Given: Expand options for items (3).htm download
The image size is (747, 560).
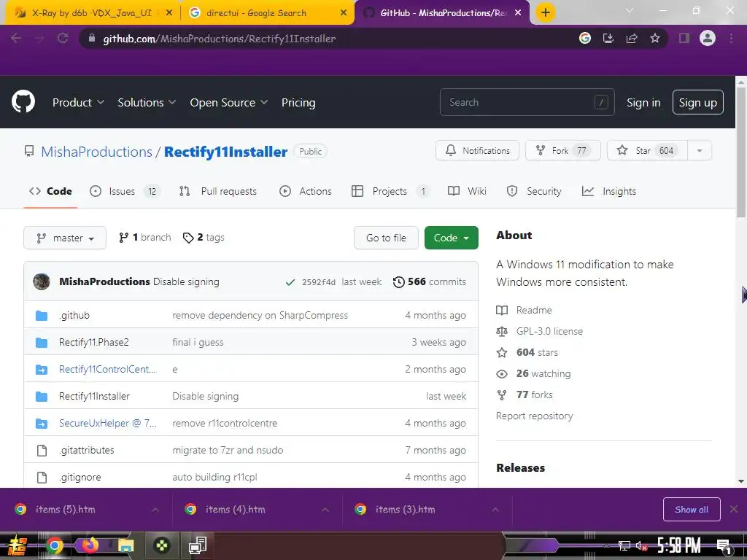Looking at the screenshot, I should 495,510.
